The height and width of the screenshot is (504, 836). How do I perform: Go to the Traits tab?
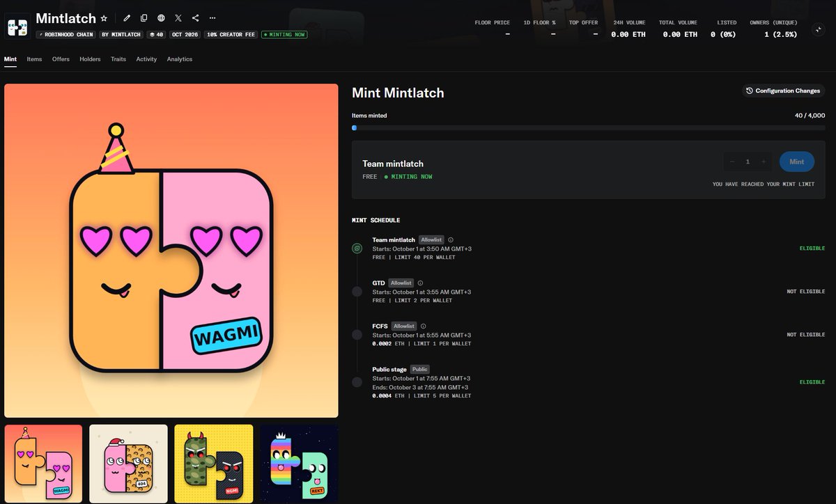pyautogui.click(x=118, y=59)
